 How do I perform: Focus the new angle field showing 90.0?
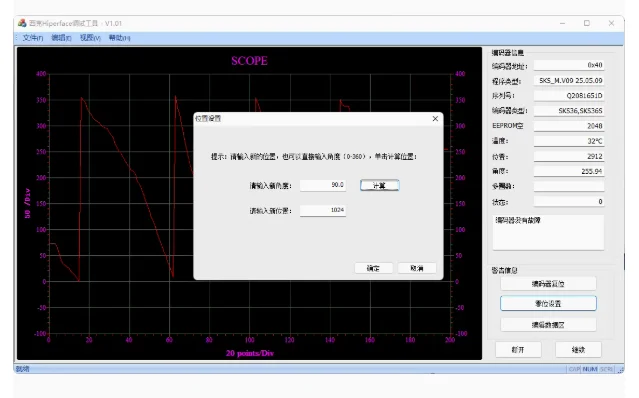point(323,185)
